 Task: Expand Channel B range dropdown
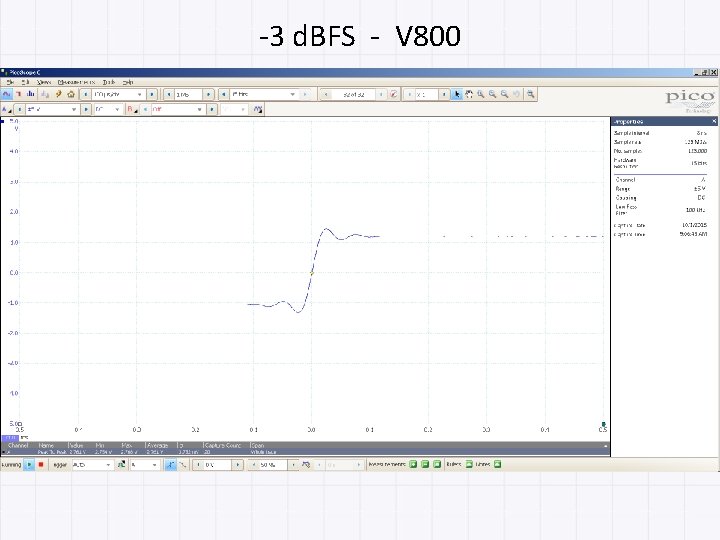tap(199, 109)
